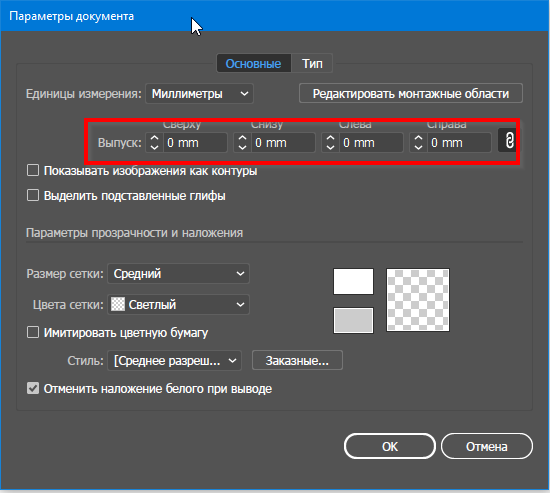This screenshot has width=550, height=493.
Task: Open the Цвета сетки dropdown (Светлый)
Action: coord(179,304)
